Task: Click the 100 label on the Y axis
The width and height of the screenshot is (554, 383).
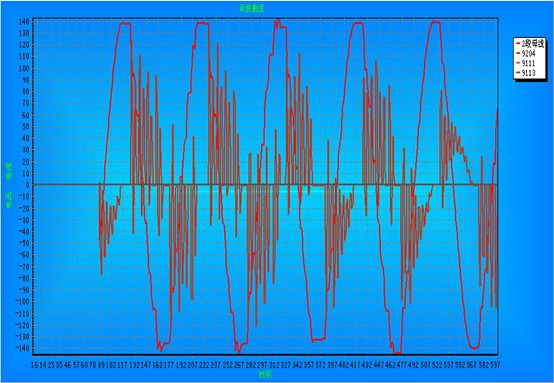Action: click(24, 68)
